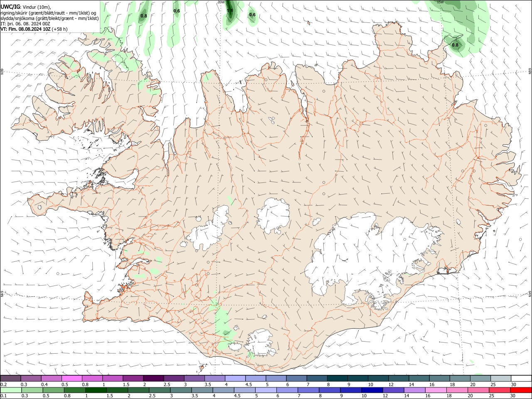Viewport: 532px width, 399px height.
Task: Select the dusky plum 0.2–0.3 snow swatch
Action: pos(10,378)
